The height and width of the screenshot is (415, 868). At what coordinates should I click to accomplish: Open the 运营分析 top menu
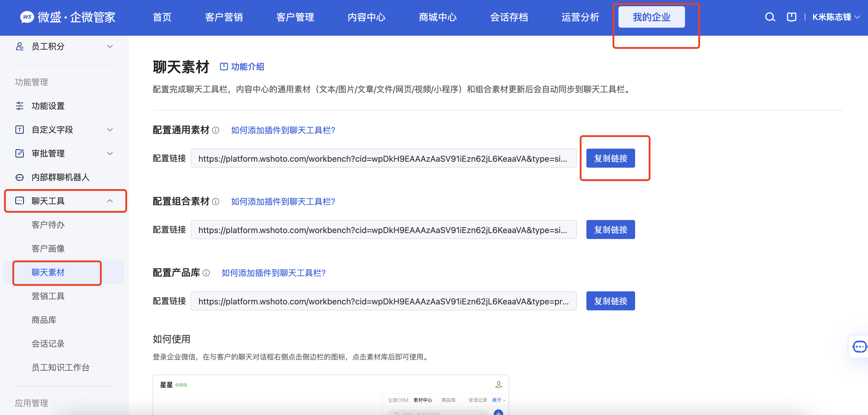click(x=580, y=17)
